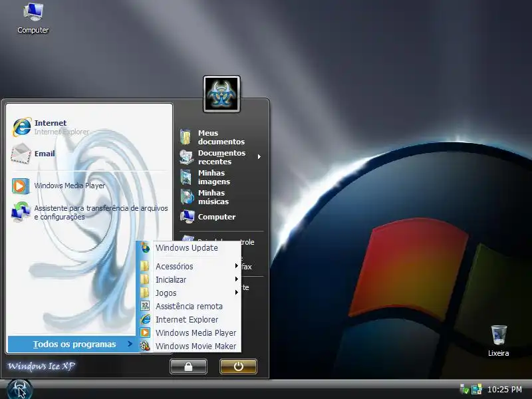
Task: Click the Start orb on the taskbar
Action: tap(20, 389)
